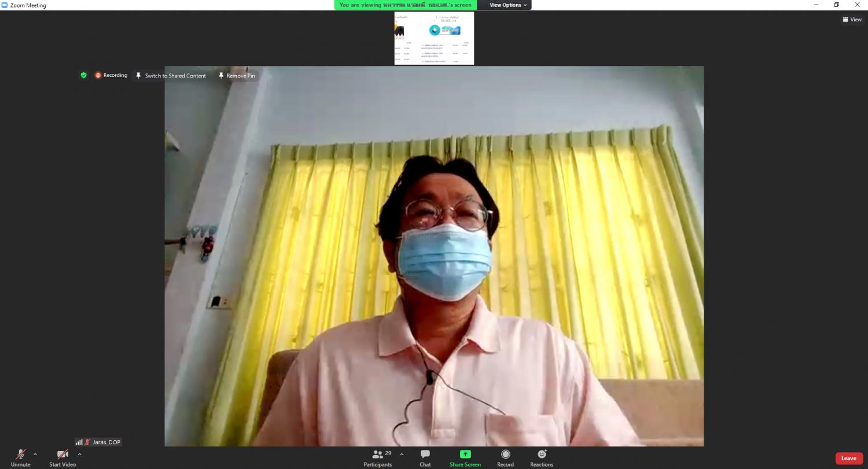Click the Zoom Meeting title bar icon
Viewport: 868px width, 469px height.
pyautogui.click(x=5, y=5)
